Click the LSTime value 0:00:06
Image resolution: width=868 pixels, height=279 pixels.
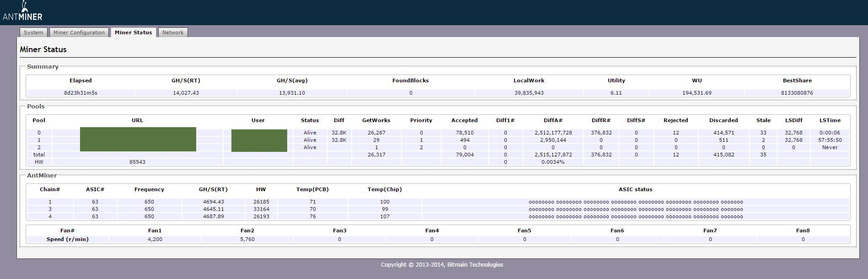830,133
